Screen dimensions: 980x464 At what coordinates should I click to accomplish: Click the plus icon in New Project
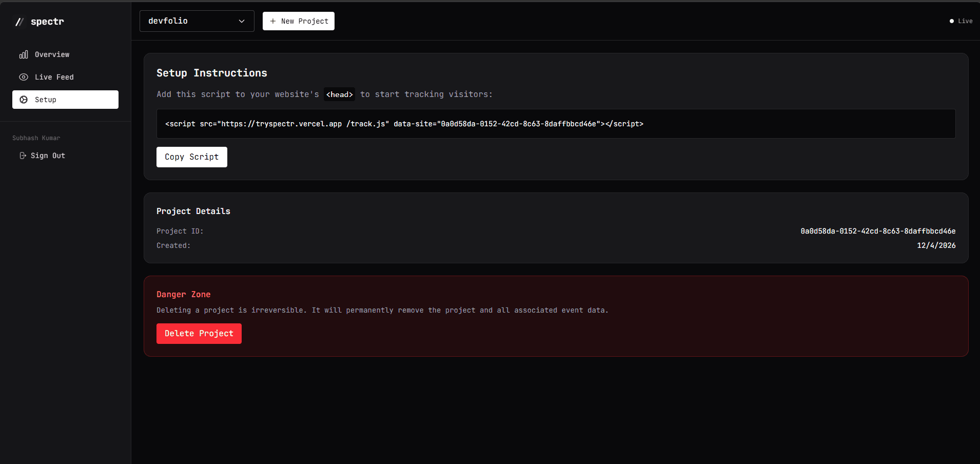273,21
